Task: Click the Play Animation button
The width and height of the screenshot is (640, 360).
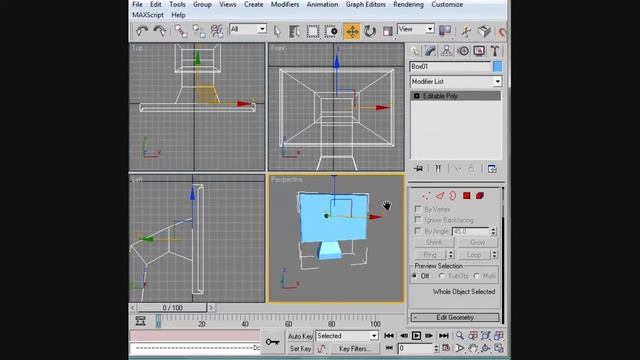Action: (416, 336)
